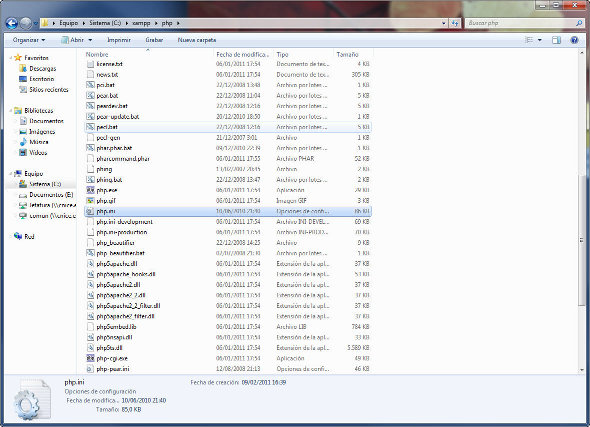
Task: Select the php-cgi.exe application icon
Action: coord(90,359)
